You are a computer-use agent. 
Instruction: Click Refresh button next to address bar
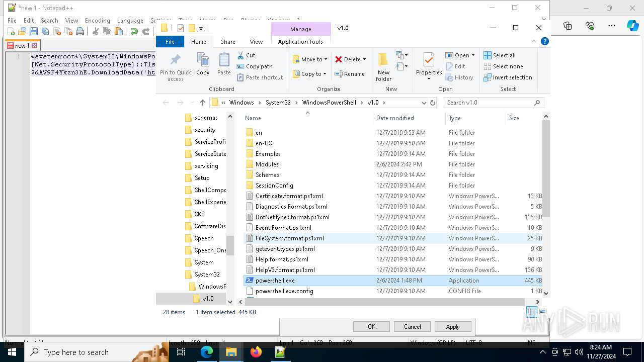(x=432, y=103)
